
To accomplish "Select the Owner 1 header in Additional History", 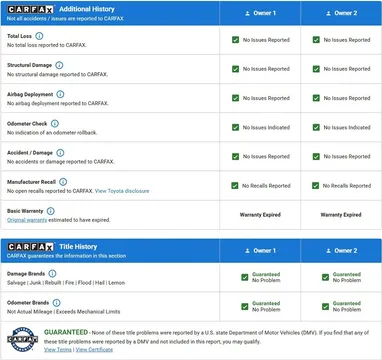I will coord(260,13).
